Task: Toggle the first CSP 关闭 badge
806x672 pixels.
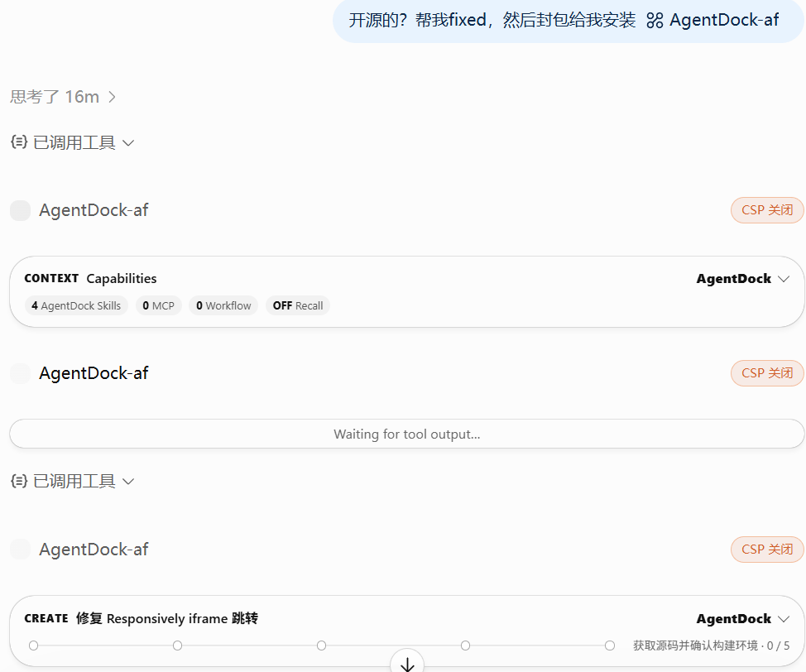Action: pos(767,210)
